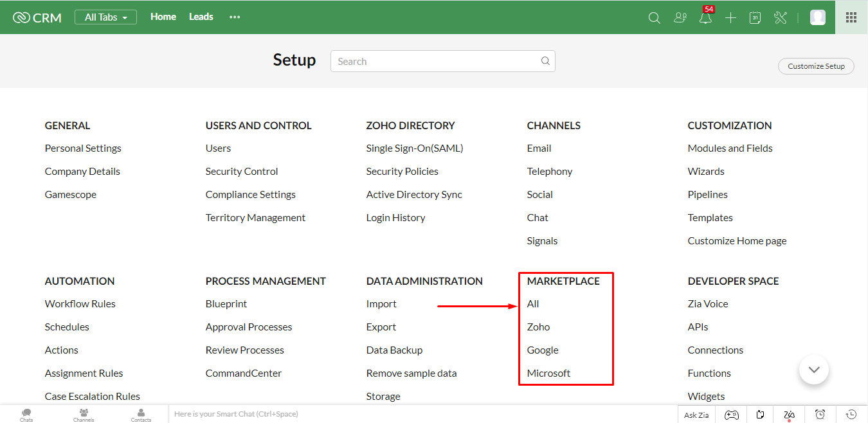Open Company Details
Viewport: 868px width, 423px height.
(82, 172)
